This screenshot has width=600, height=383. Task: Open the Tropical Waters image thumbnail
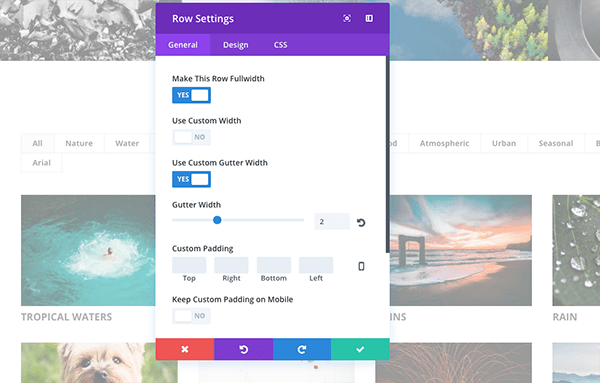point(88,250)
